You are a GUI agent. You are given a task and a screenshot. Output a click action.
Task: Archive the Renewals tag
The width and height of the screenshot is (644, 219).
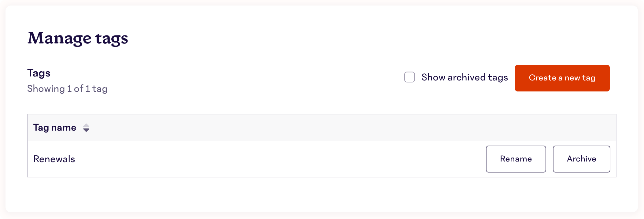tap(581, 159)
